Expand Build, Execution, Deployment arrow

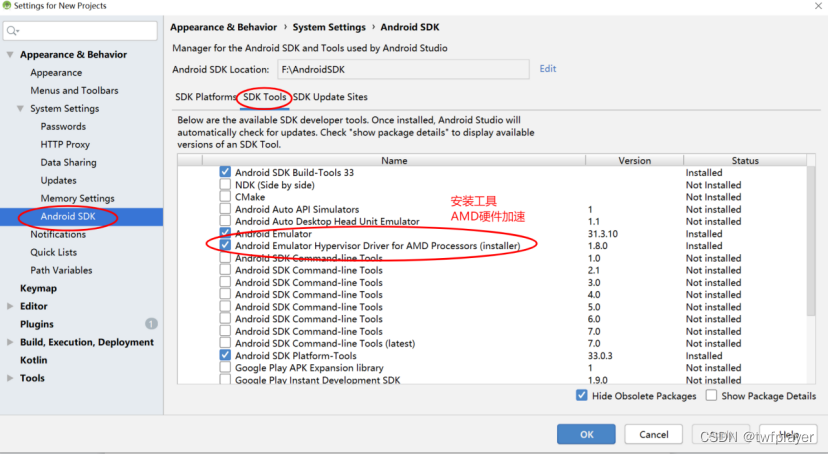click(x=10, y=342)
